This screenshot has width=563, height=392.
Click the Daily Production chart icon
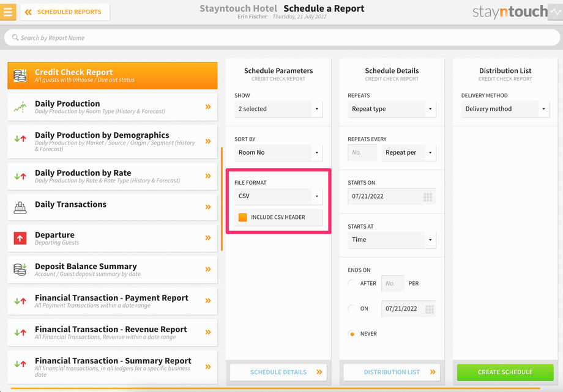(x=20, y=107)
